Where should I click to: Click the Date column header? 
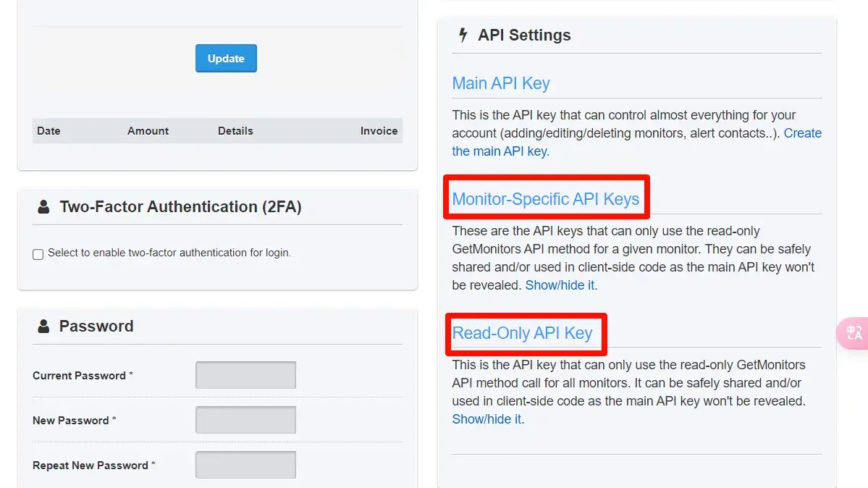point(49,131)
